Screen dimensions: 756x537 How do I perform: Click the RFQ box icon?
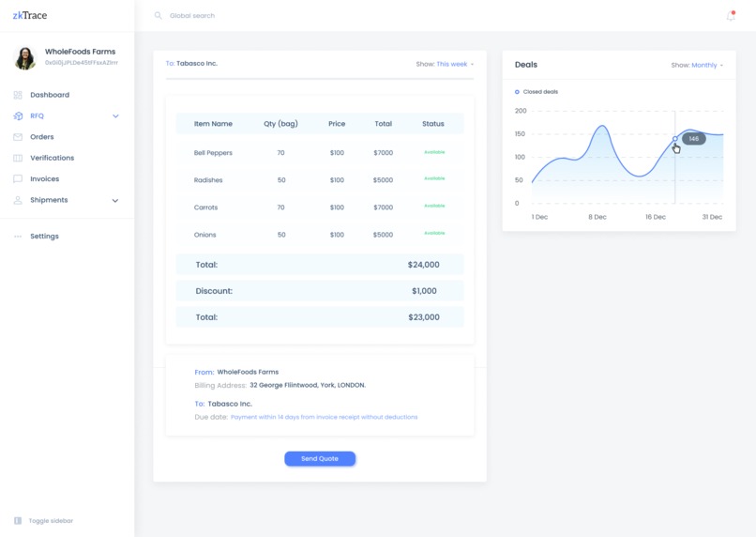click(x=18, y=115)
